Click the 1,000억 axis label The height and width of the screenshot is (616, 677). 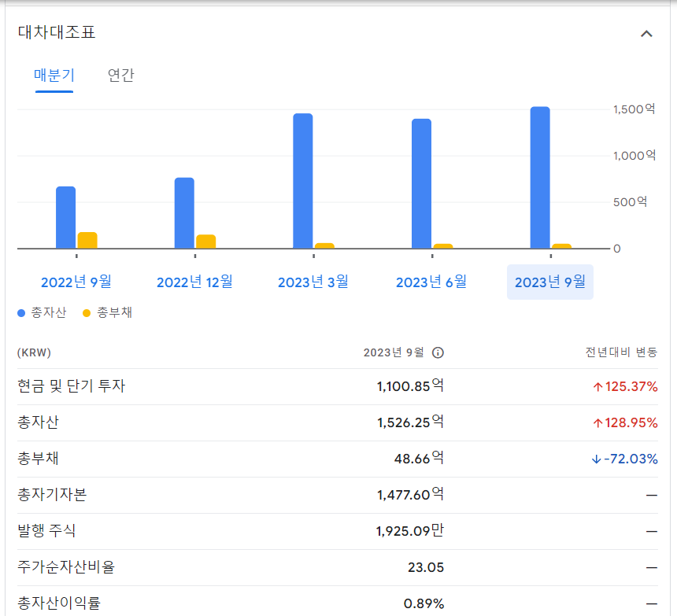[x=634, y=156]
